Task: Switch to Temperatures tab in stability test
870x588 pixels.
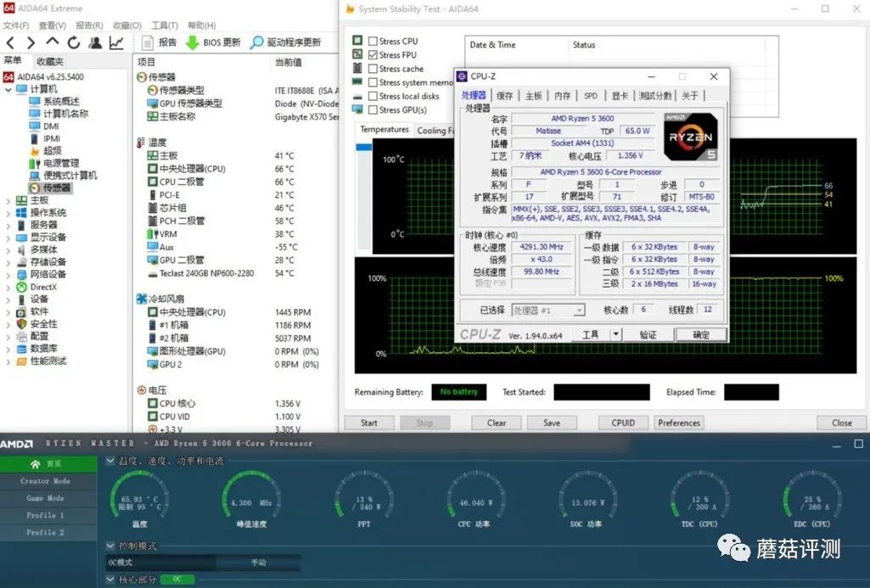Action: 384,129
